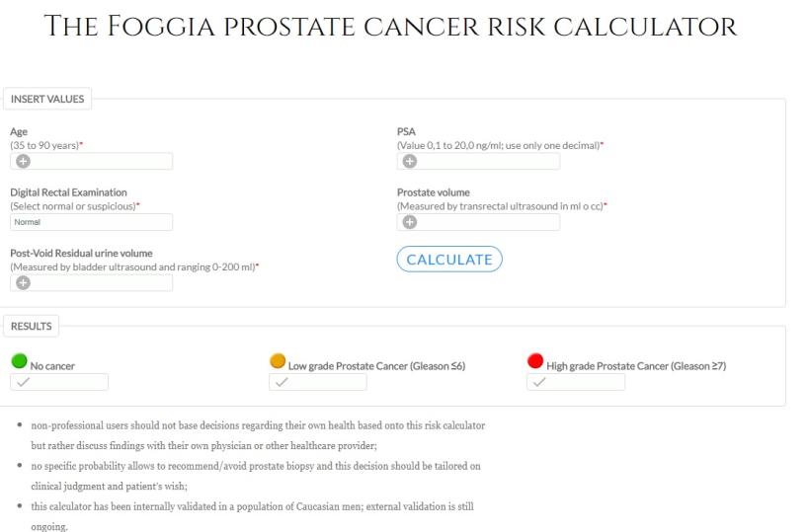Click the plus icon in the Age field
The height and width of the screenshot is (532, 808).
click(x=23, y=161)
